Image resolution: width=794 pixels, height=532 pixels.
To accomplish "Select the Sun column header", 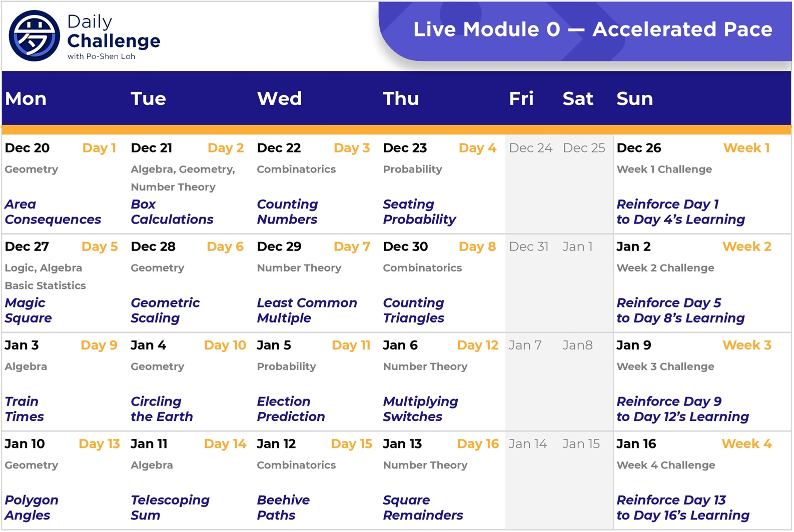I will 634,99.
